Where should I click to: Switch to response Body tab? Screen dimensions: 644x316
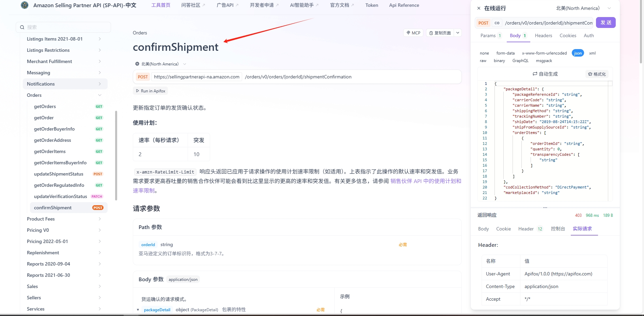[x=483, y=229]
